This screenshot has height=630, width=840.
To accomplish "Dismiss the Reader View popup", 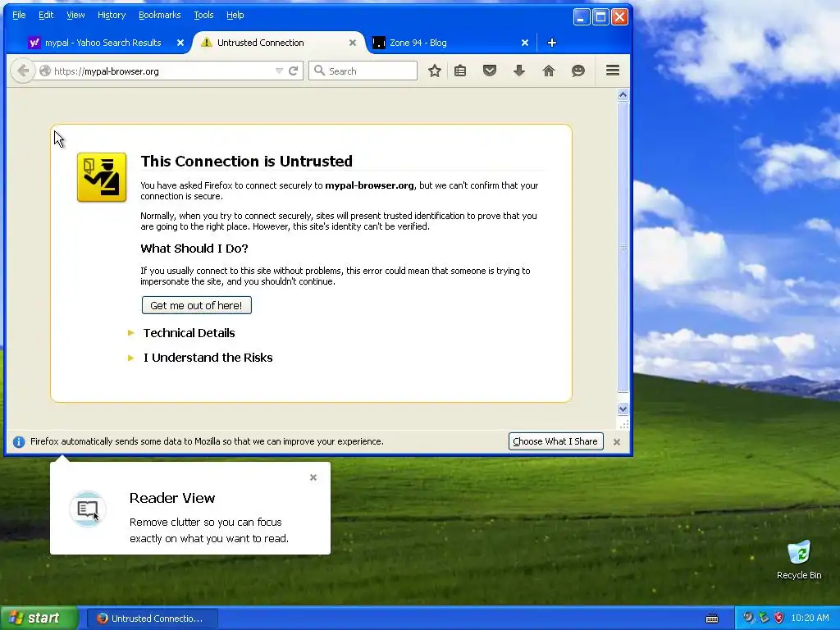I will click(313, 477).
